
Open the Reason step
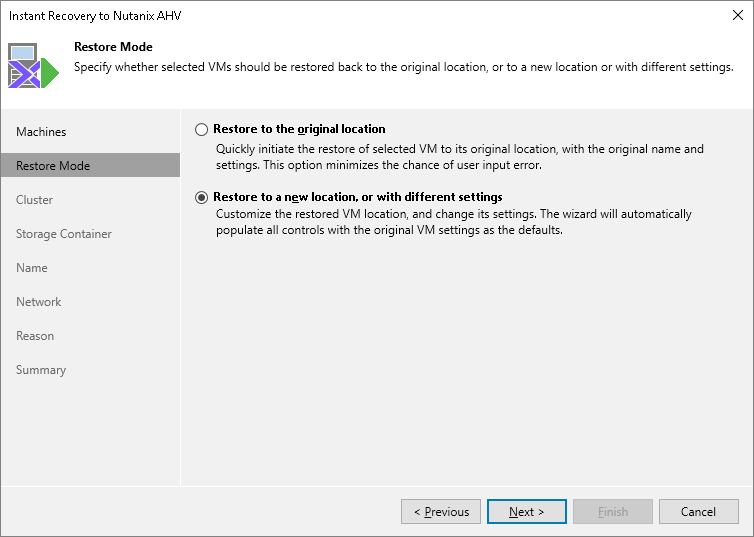(x=35, y=336)
